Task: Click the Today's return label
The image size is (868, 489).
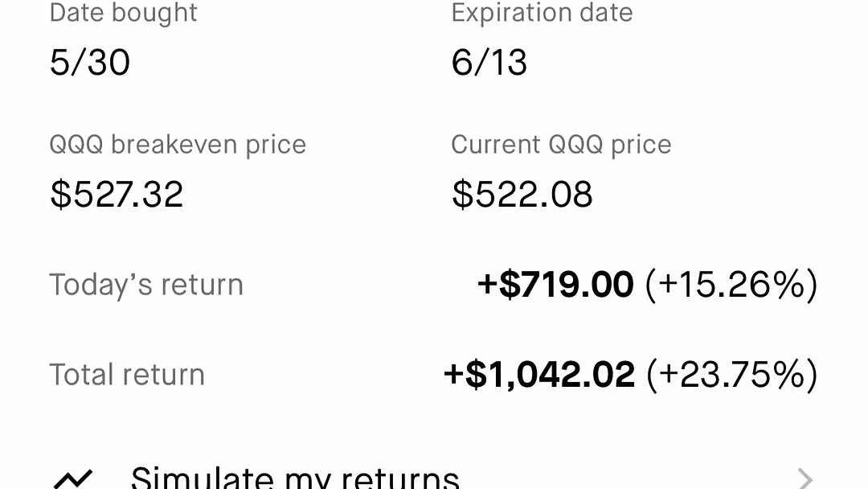Action: [x=146, y=285]
